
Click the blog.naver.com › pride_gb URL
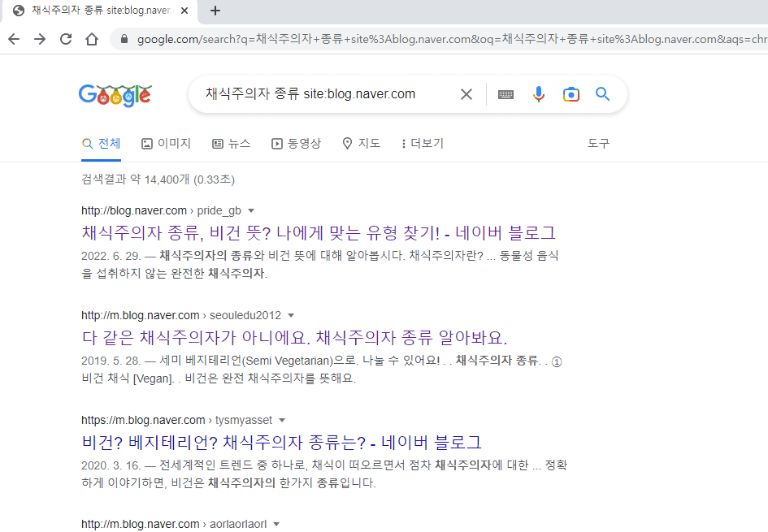pos(161,210)
